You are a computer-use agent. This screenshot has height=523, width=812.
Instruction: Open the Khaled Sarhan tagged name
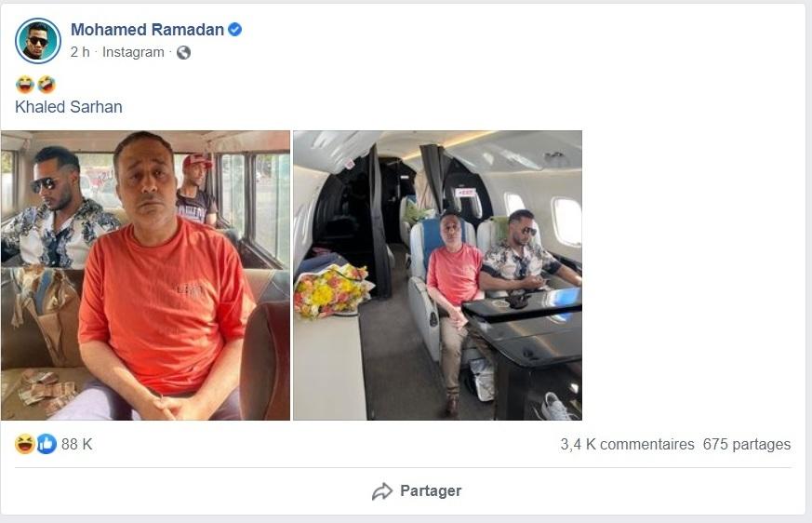[68, 107]
